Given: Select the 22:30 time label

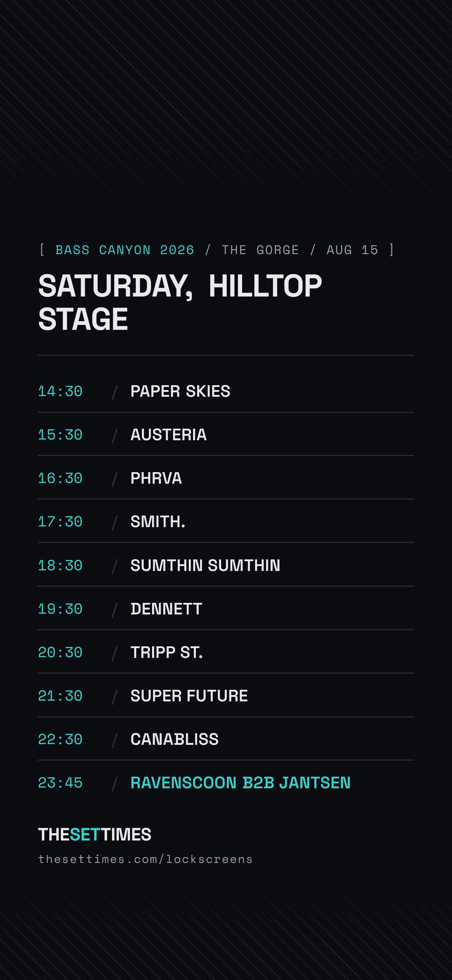Looking at the screenshot, I should [x=60, y=739].
